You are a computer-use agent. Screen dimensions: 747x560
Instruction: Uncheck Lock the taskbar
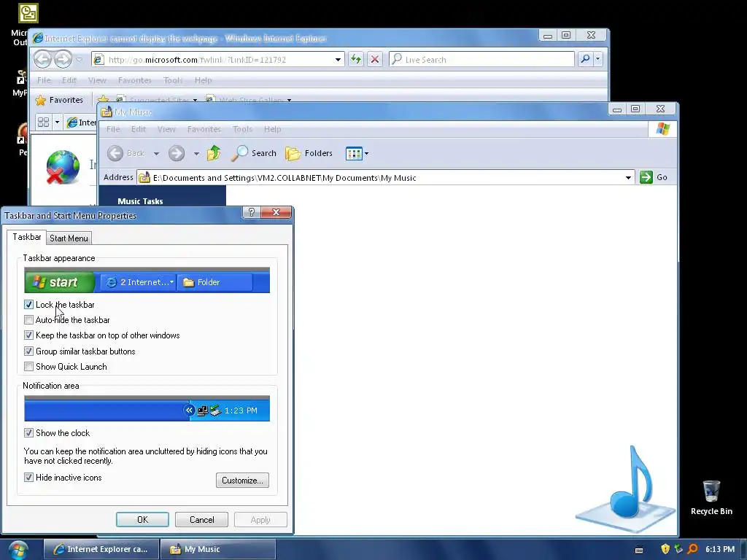coord(28,304)
